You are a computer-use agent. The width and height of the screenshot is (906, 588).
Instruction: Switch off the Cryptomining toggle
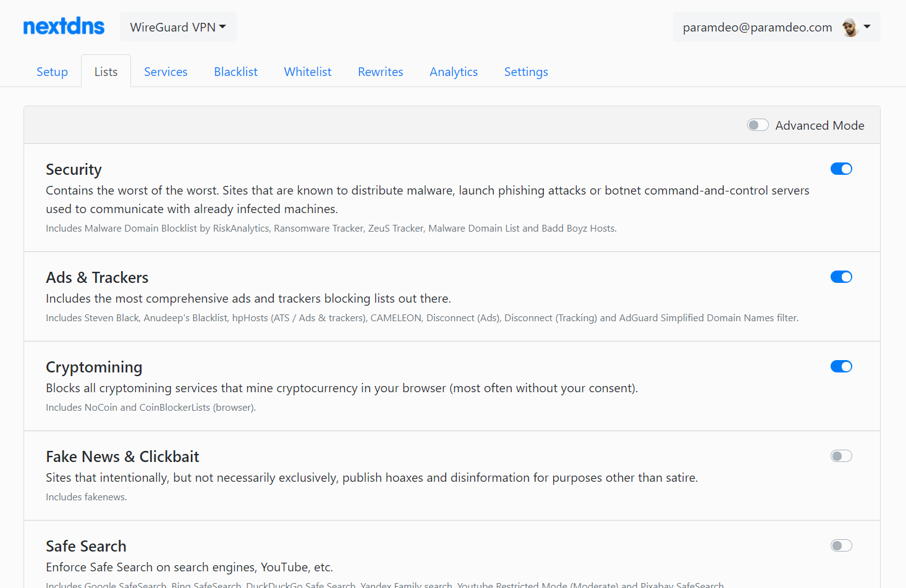pyautogui.click(x=841, y=366)
